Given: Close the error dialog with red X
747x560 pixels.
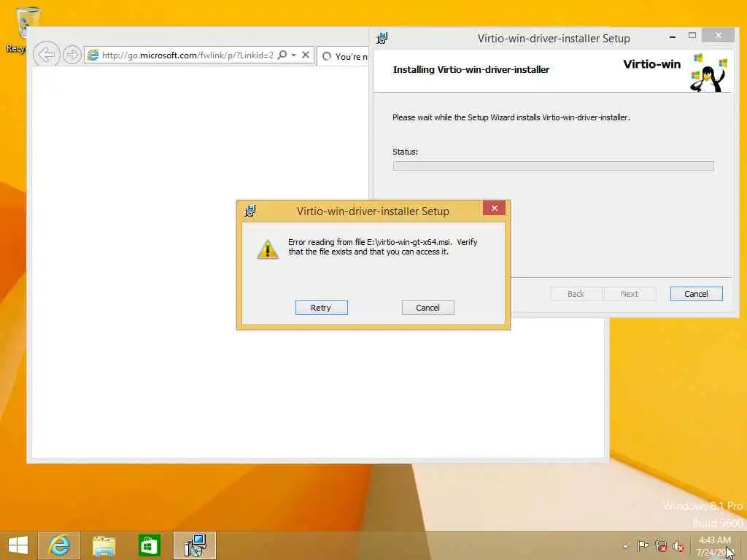Looking at the screenshot, I should pyautogui.click(x=494, y=208).
